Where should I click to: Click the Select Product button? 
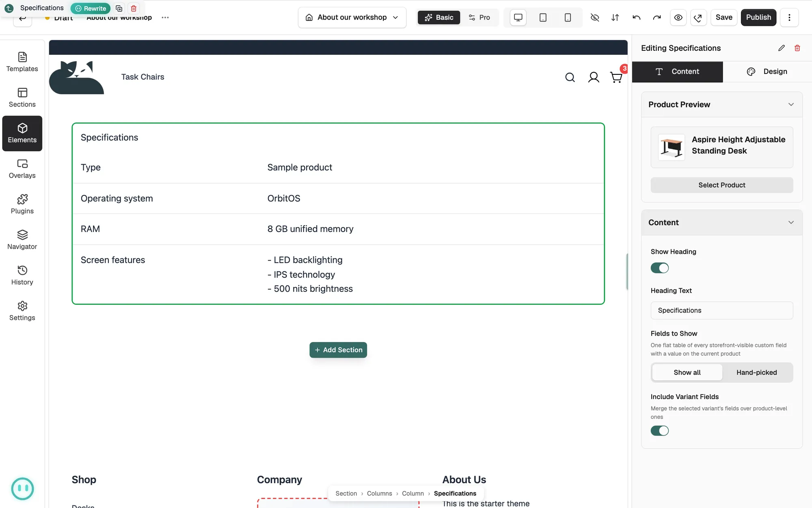(x=722, y=185)
